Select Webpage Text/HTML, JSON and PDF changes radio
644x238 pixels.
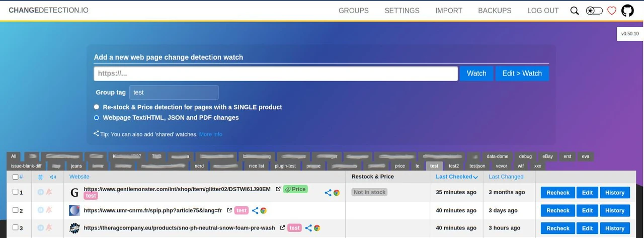tap(97, 118)
